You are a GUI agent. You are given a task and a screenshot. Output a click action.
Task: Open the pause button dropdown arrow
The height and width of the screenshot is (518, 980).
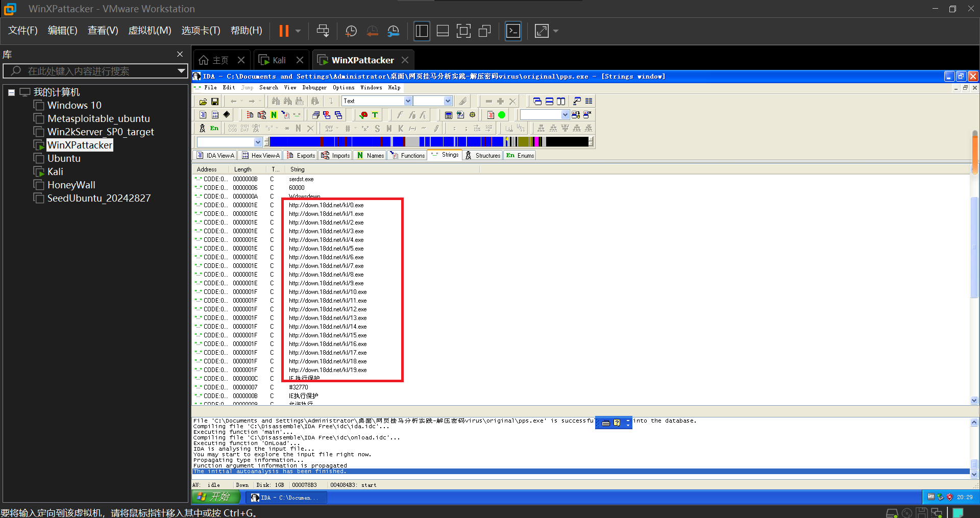(x=298, y=31)
